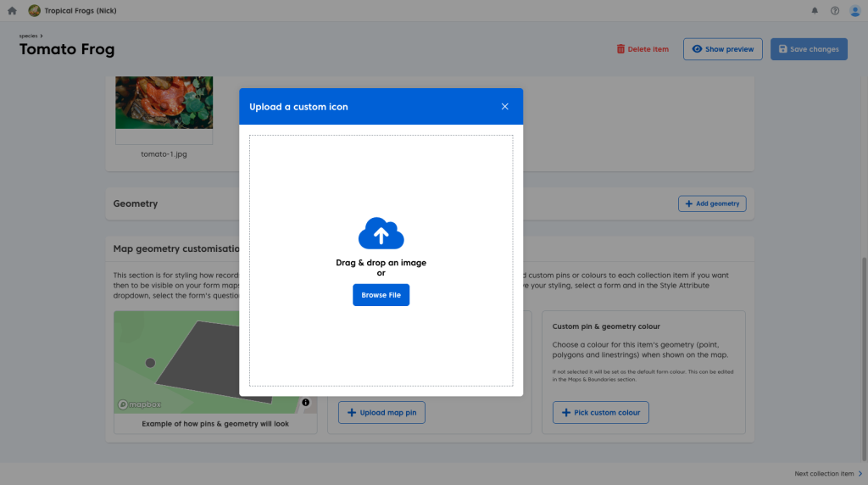Click the Mapbox logo on map
Image resolution: width=868 pixels, height=485 pixels.
point(140,404)
